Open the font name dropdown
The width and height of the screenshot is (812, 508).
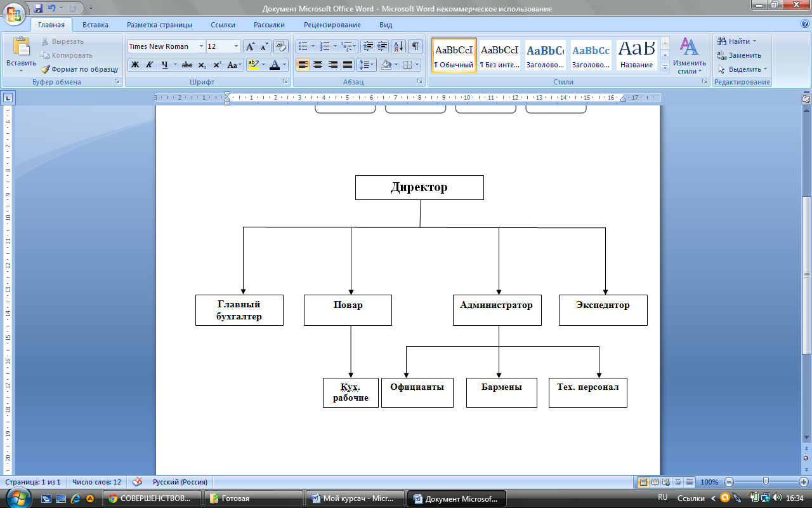point(201,46)
